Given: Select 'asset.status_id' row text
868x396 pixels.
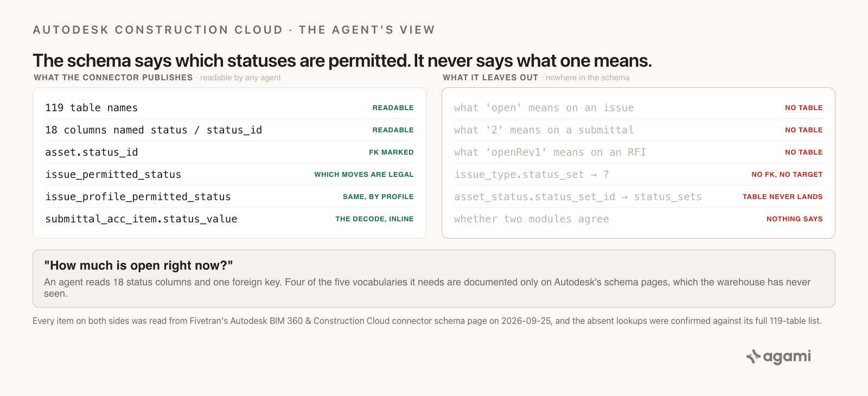Looking at the screenshot, I should click(92, 152).
